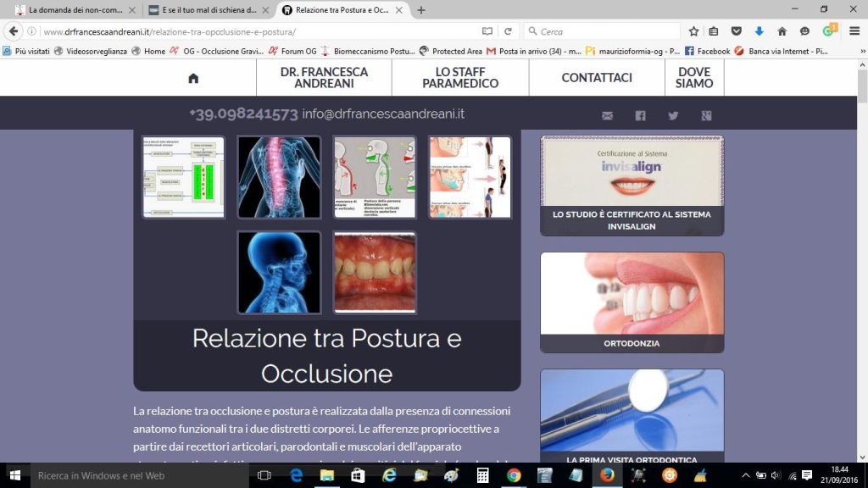Open the Firefox hamburger menu
This screenshot has height=488, width=868.
pos(854,31)
